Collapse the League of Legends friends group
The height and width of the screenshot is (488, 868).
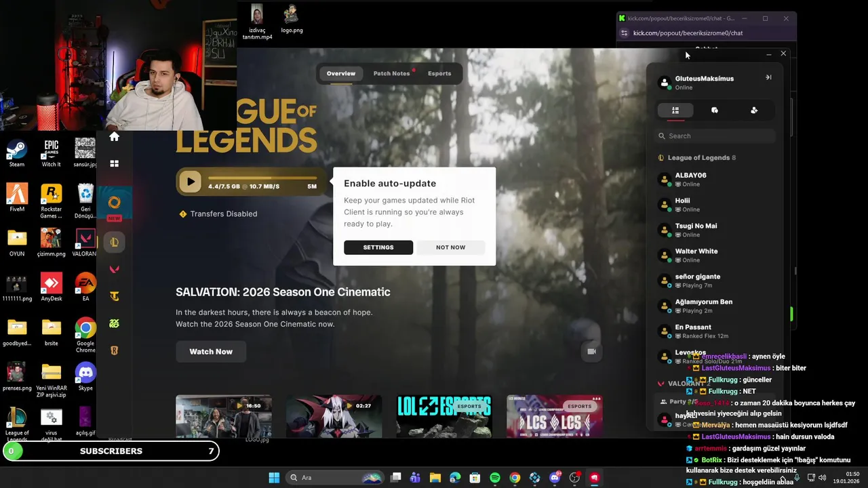coord(697,158)
